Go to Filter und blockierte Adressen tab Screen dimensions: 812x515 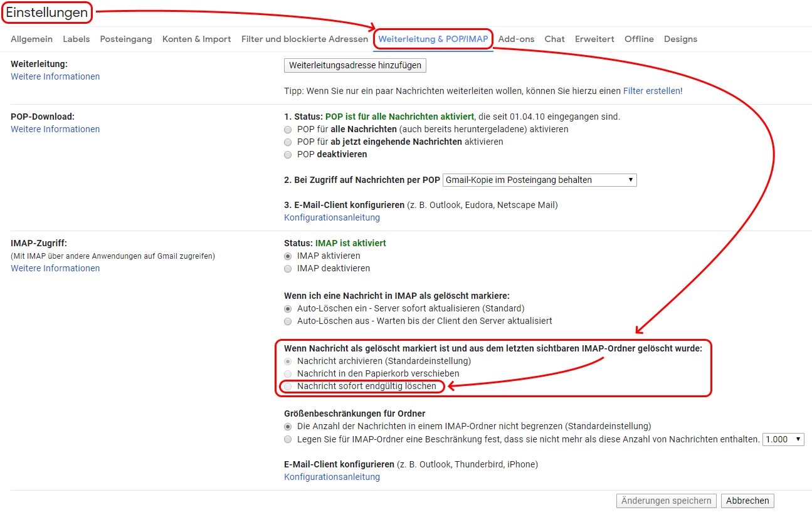coord(304,39)
